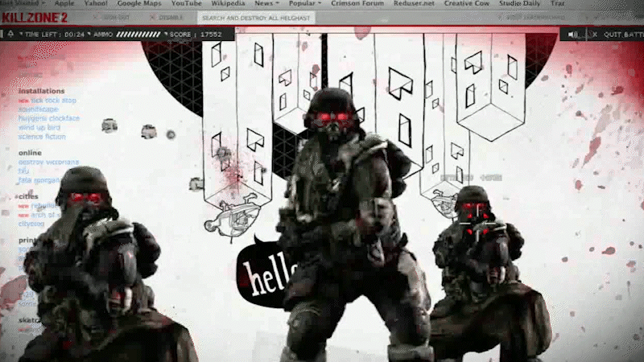Screen dimensions: 644x362
Task: Mute the game sound via speaker icon
Action: click(572, 35)
